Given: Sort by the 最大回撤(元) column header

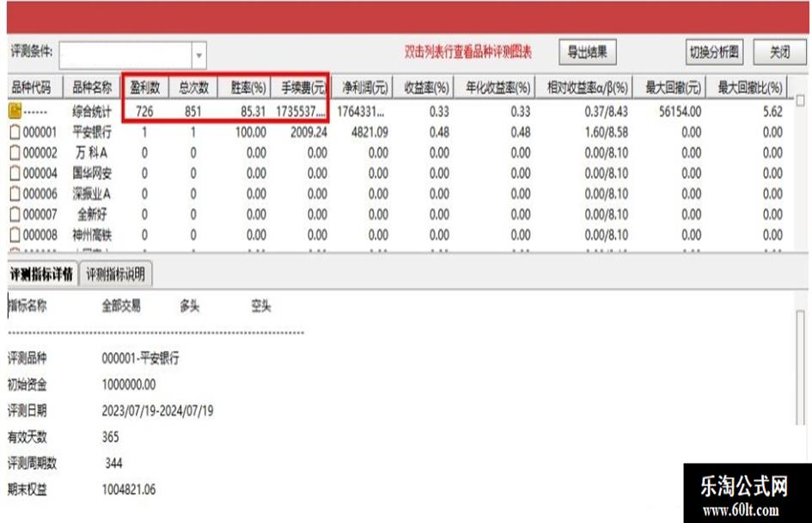Looking at the screenshot, I should point(669,88).
